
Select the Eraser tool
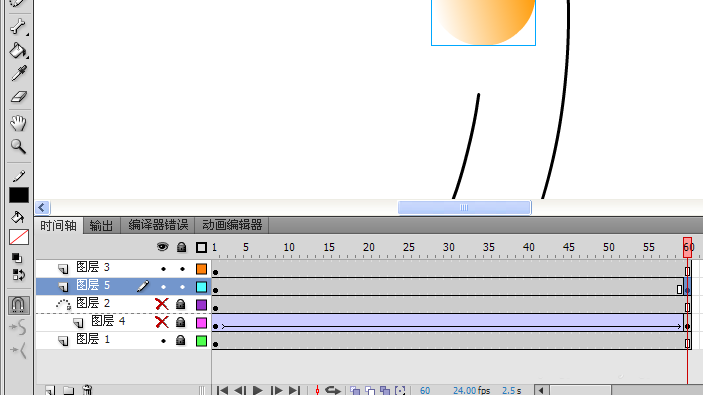click(18, 96)
